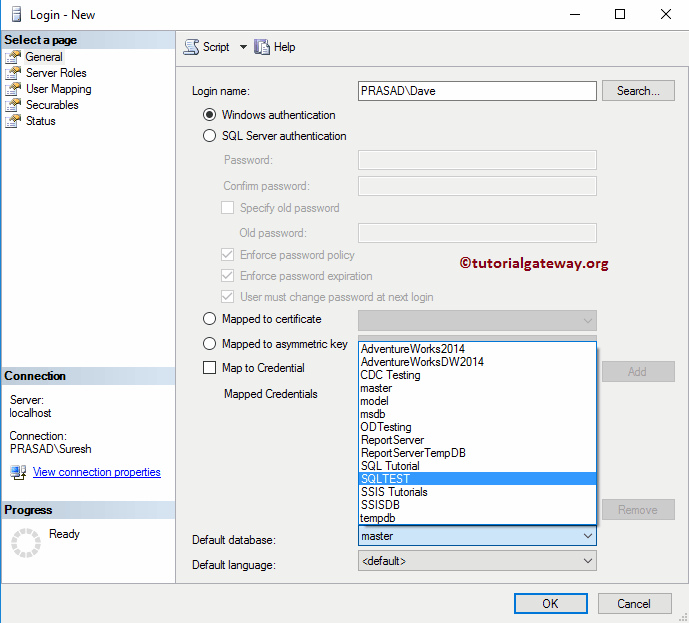Pick tempdb from database list
The height and width of the screenshot is (623, 689).
477,518
